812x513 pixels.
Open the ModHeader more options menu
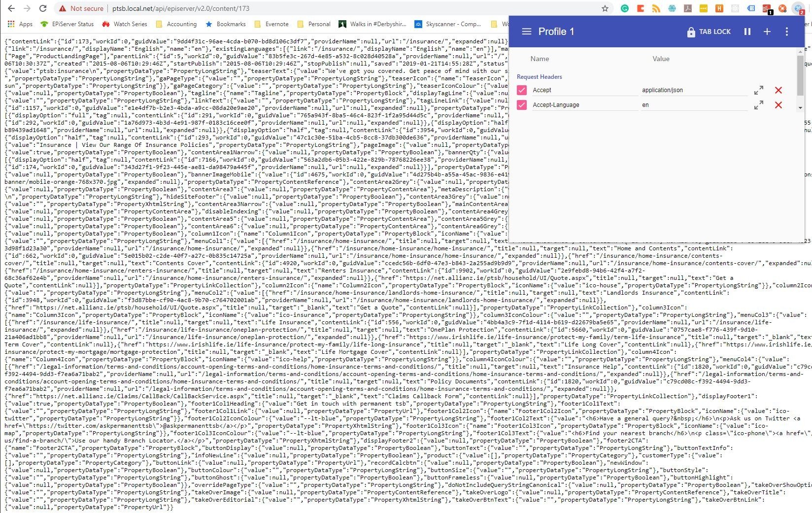[x=787, y=32]
